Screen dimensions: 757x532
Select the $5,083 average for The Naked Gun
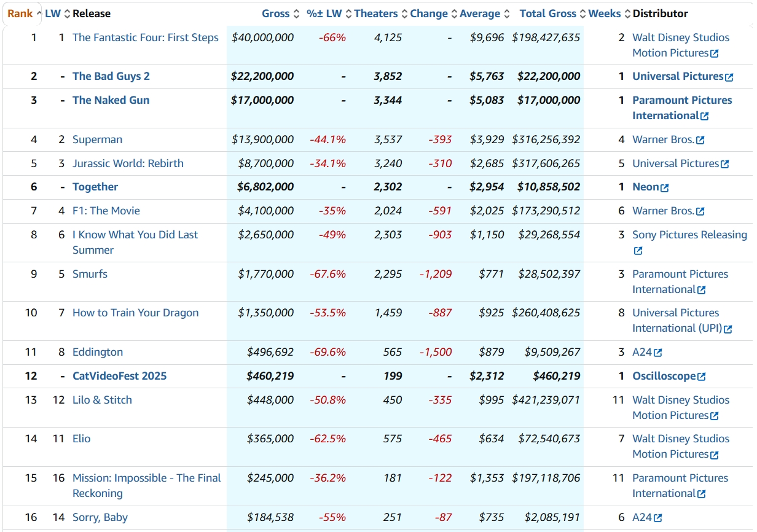487,100
